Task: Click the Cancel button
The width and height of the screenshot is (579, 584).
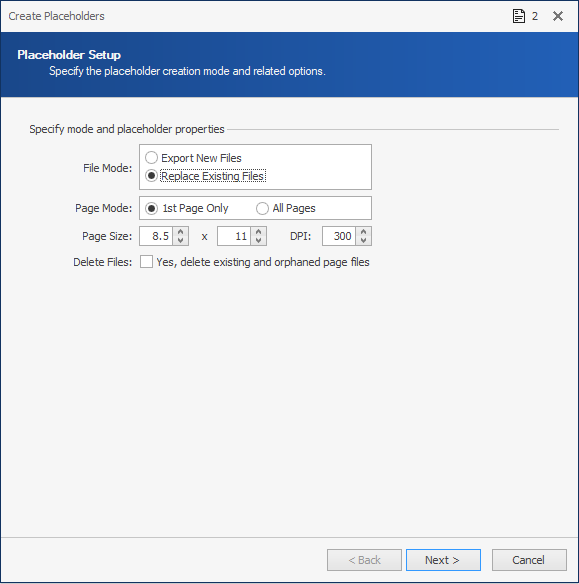Action: [x=529, y=560]
